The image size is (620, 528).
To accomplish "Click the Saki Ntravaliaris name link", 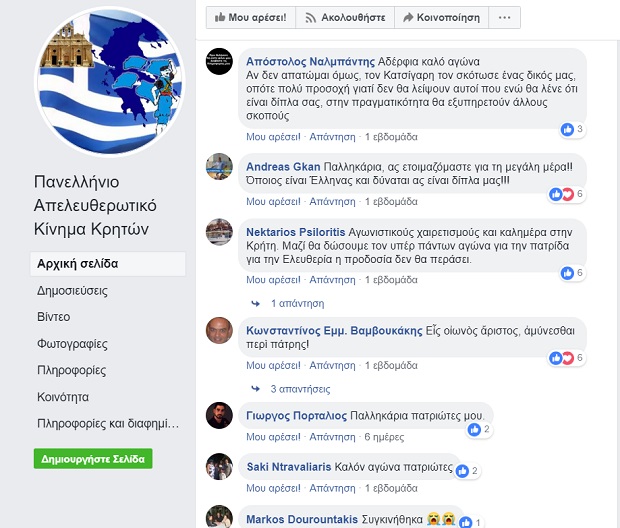I will click(289, 467).
